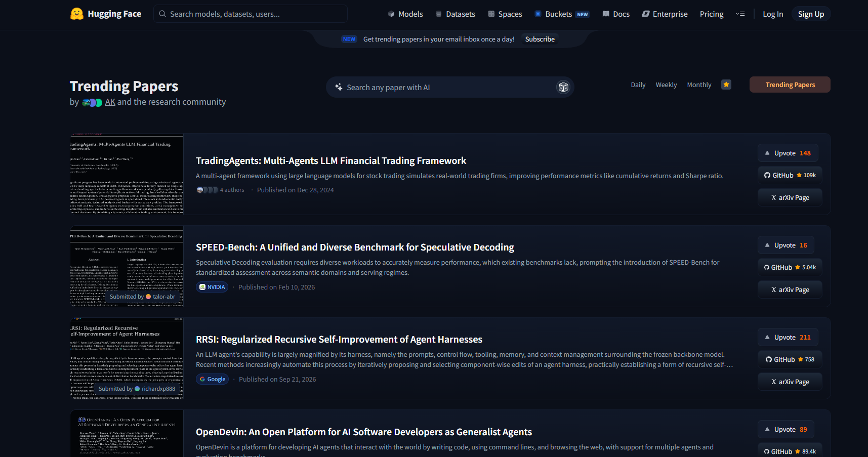Subscribe to trending papers email
Screen dimensions: 868x457
[x=540, y=39]
